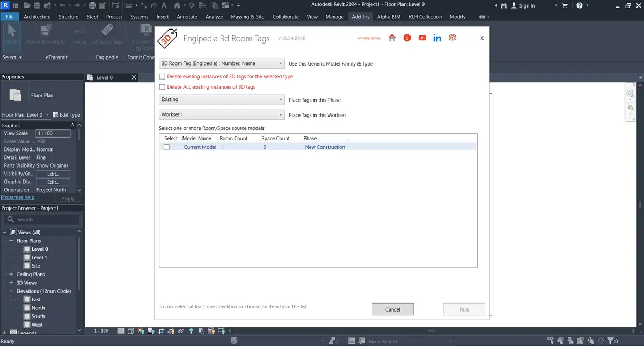Viewport: 644px width, 346px height.
Task: Click the Reveal Hidden Elements lightbulb icon
Action: coord(191,331)
